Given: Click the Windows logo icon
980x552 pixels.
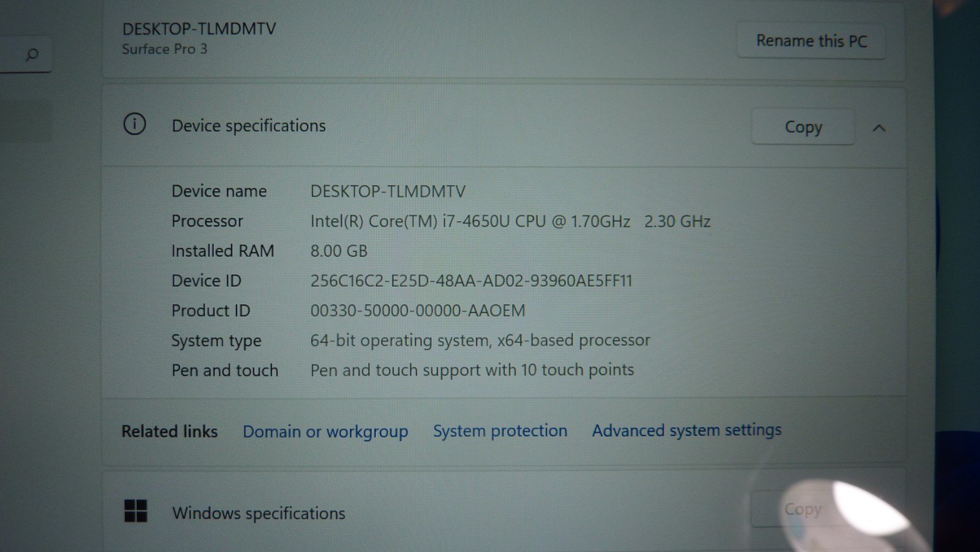Looking at the screenshot, I should coord(135,510).
